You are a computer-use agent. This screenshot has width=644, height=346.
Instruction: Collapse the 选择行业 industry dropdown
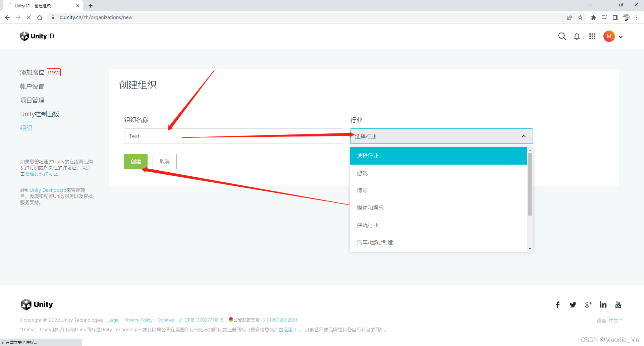pyautogui.click(x=441, y=136)
